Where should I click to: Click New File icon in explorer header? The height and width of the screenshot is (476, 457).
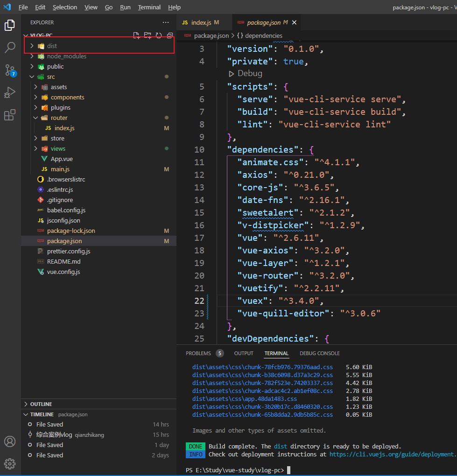click(x=136, y=35)
